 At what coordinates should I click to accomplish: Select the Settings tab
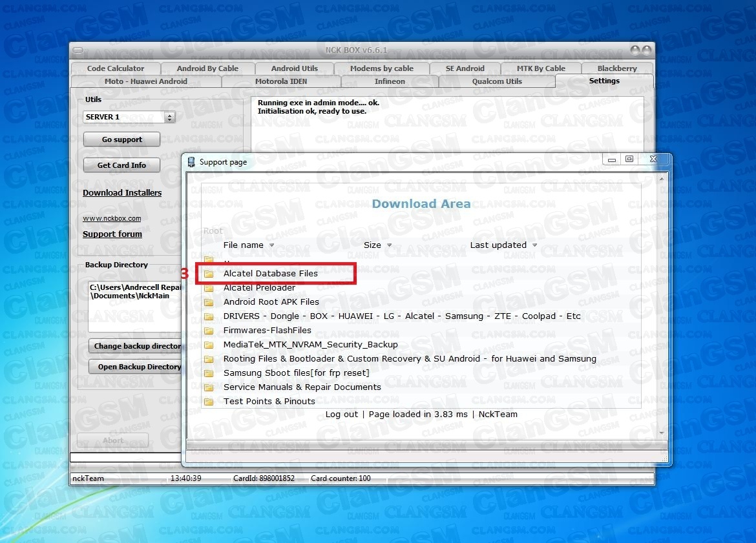point(604,81)
